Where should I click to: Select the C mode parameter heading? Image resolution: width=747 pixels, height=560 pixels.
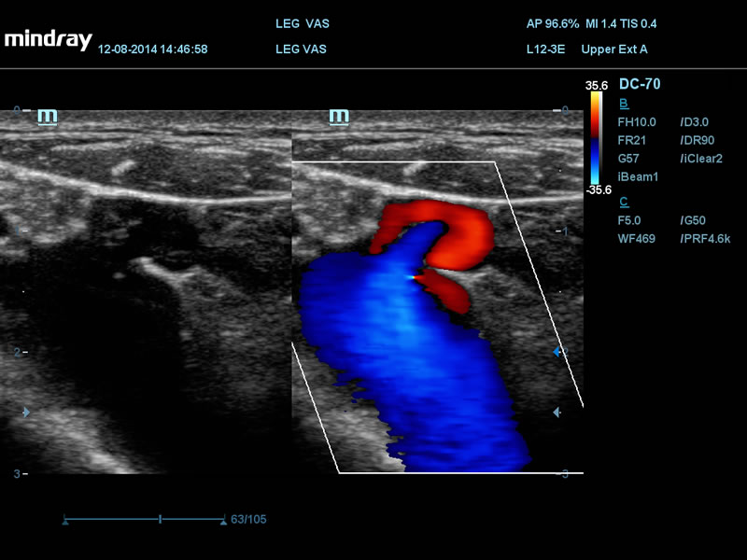click(624, 202)
